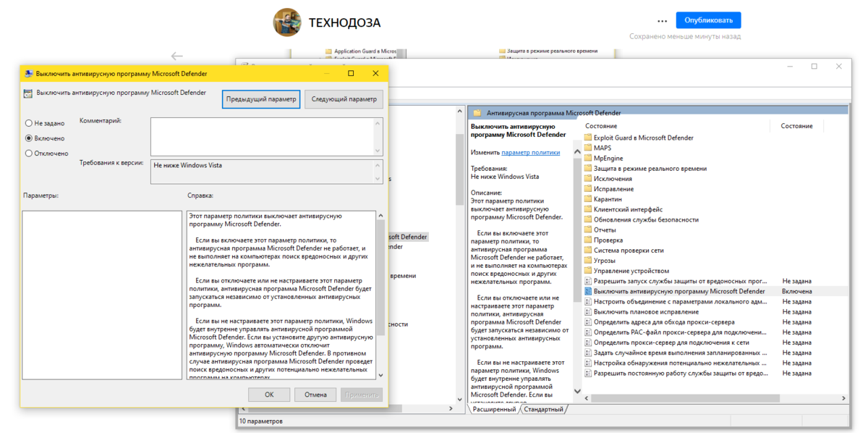Select the Угрозы folder icon

click(x=588, y=260)
